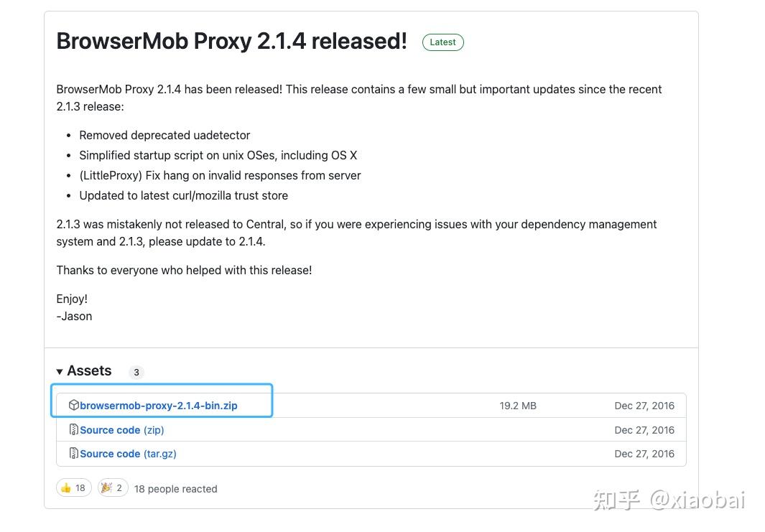Viewport: 765px width, 532px height.
Task: Click the date on the Source code (tar.gz) row
Action: coord(644,454)
